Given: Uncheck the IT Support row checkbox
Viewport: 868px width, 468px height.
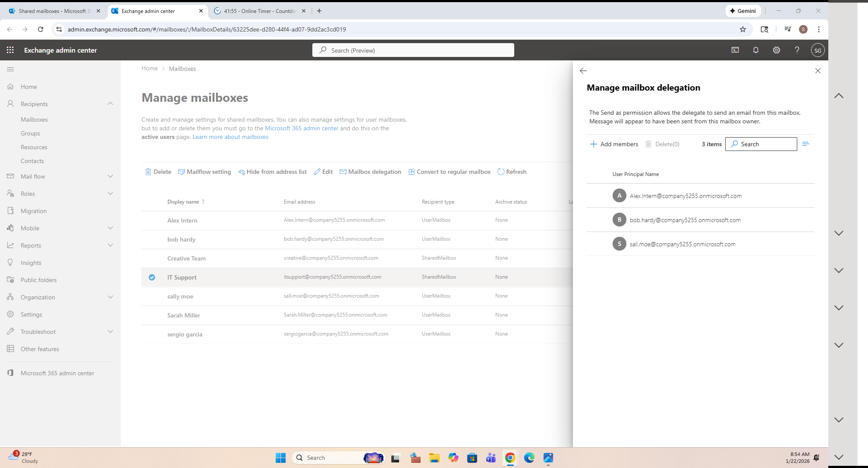Looking at the screenshot, I should pos(152,277).
